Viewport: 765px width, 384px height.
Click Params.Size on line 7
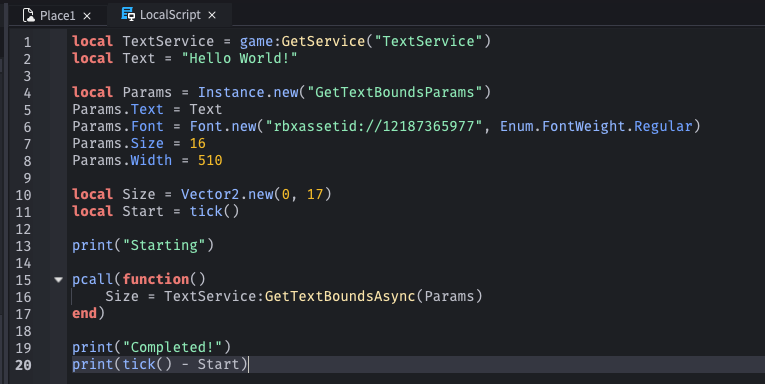(x=118, y=143)
